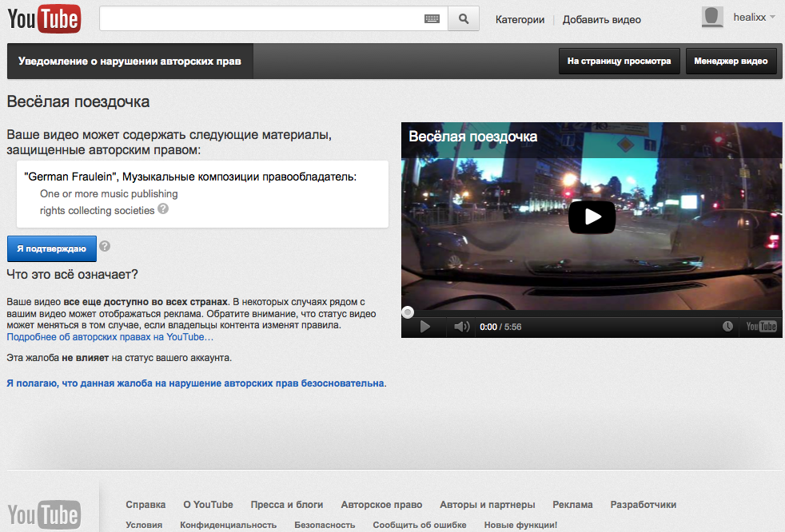Image resolution: width=785 pixels, height=532 pixels.
Task: Play video using large center play button
Action: coord(592,217)
